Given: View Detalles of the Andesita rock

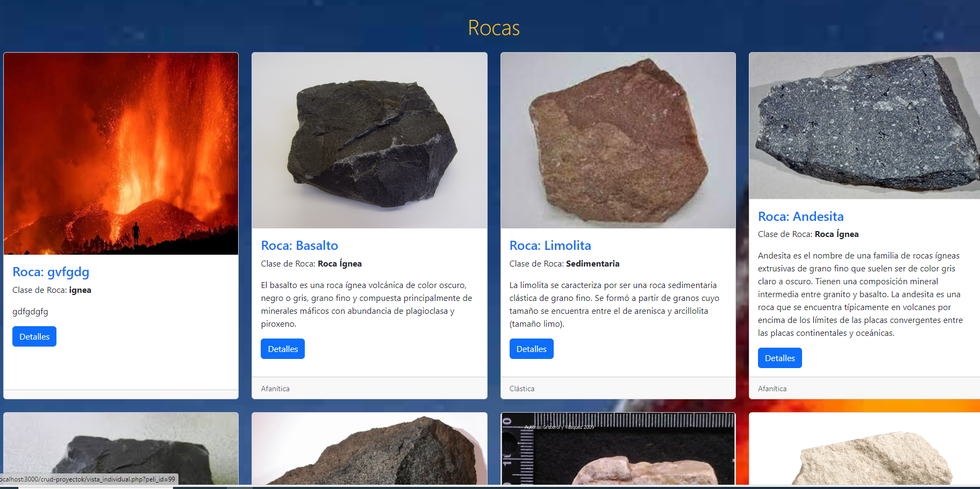Looking at the screenshot, I should [779, 358].
